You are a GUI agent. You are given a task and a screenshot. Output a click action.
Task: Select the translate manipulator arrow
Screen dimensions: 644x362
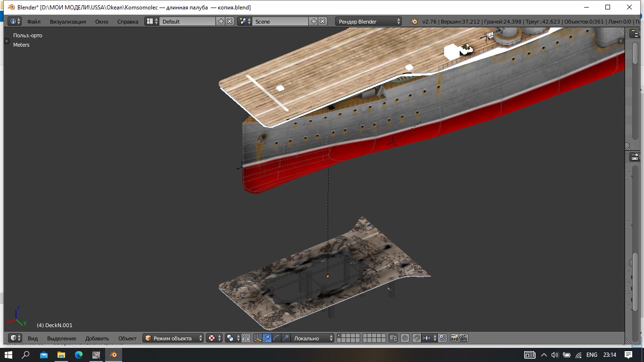coord(267,338)
